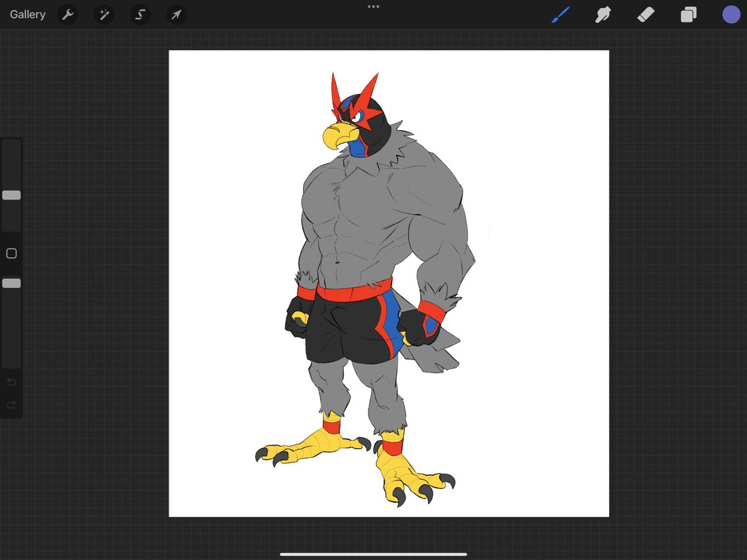Open the purple color picker
The width and height of the screenshot is (747, 560).
[731, 14]
